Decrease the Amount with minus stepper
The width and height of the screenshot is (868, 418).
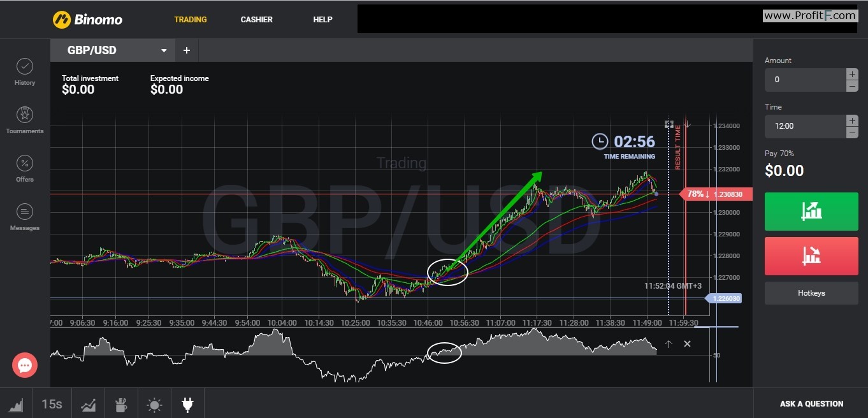852,86
